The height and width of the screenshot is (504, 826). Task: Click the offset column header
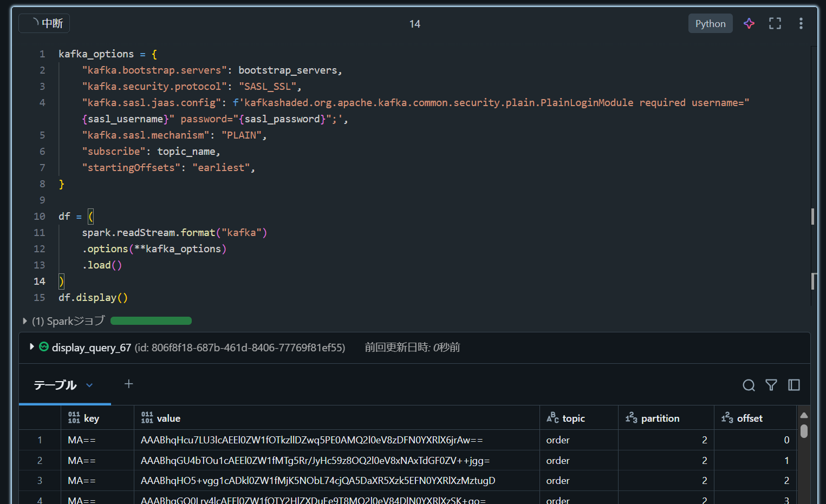point(755,418)
